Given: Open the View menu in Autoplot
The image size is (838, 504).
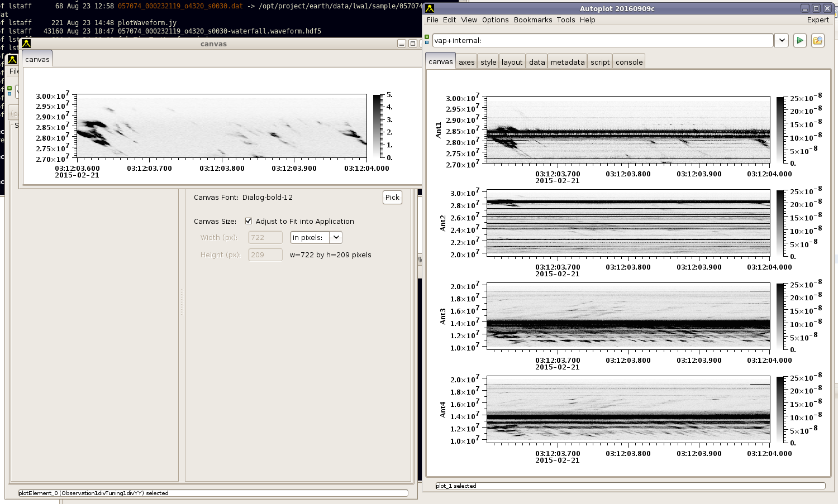Looking at the screenshot, I should [469, 20].
